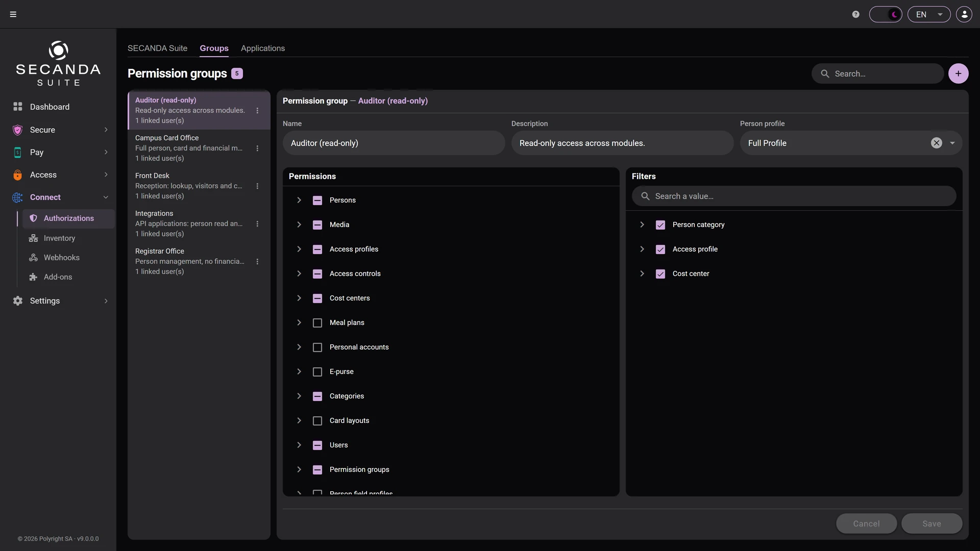Uncheck the Person category filter
The width and height of the screenshot is (980, 551).
click(660, 225)
